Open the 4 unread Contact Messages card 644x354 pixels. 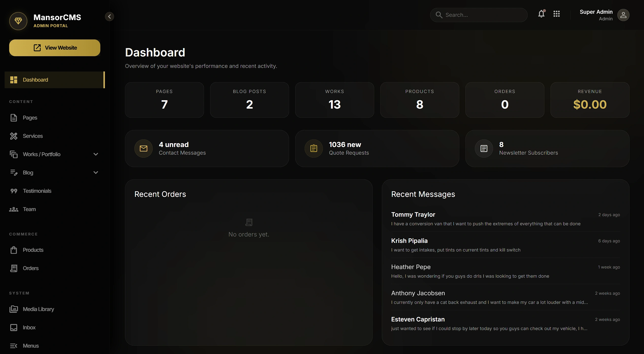(207, 149)
